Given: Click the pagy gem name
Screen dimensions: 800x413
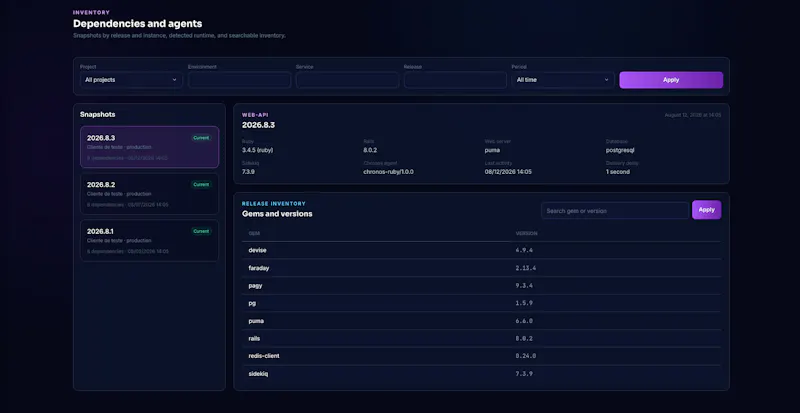Looking at the screenshot, I should [255, 286].
